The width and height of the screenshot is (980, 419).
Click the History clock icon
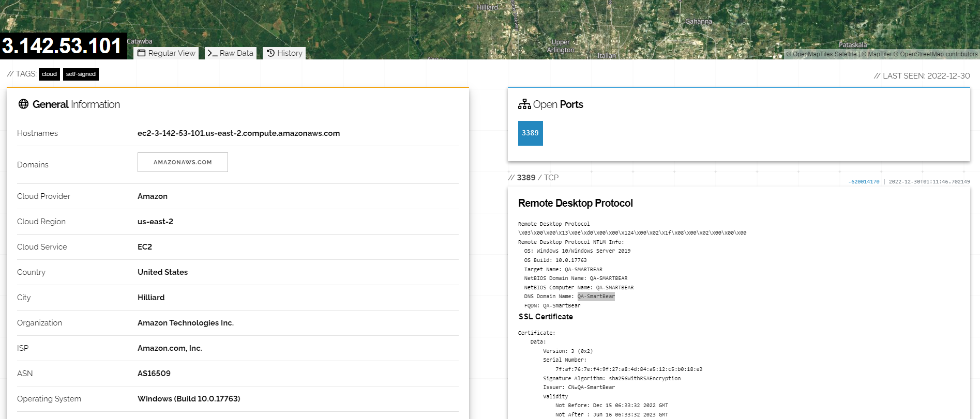tap(270, 53)
